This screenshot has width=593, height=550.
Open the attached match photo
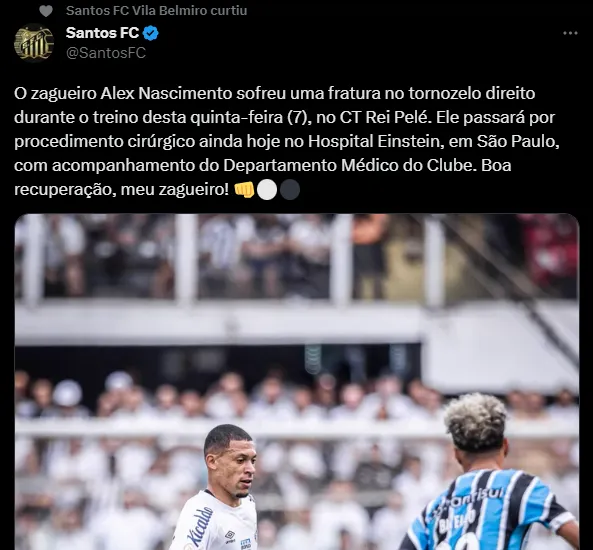[x=297, y=382]
